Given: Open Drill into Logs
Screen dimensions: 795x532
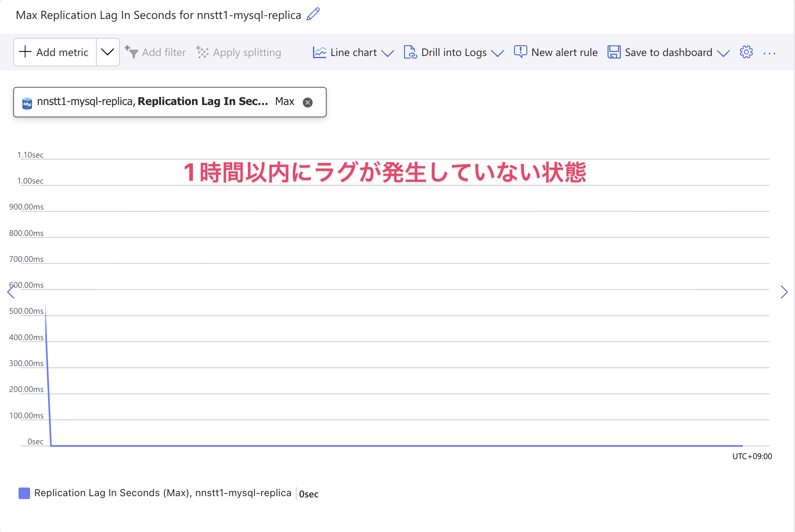Looking at the screenshot, I should coord(453,52).
